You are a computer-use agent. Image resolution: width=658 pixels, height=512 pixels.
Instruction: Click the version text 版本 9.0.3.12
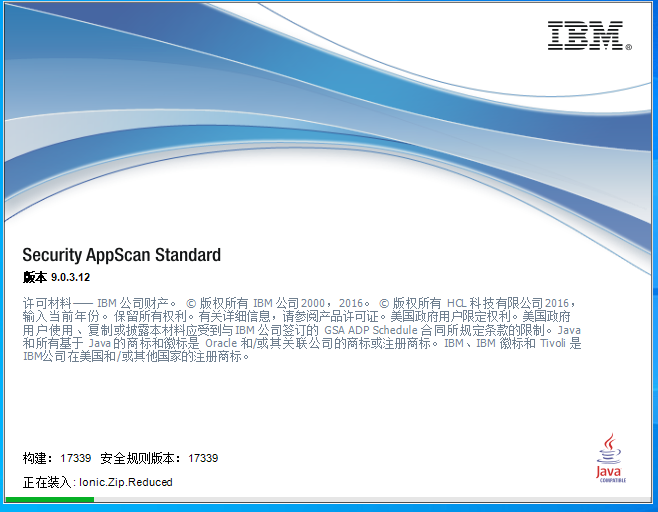click(x=56, y=277)
